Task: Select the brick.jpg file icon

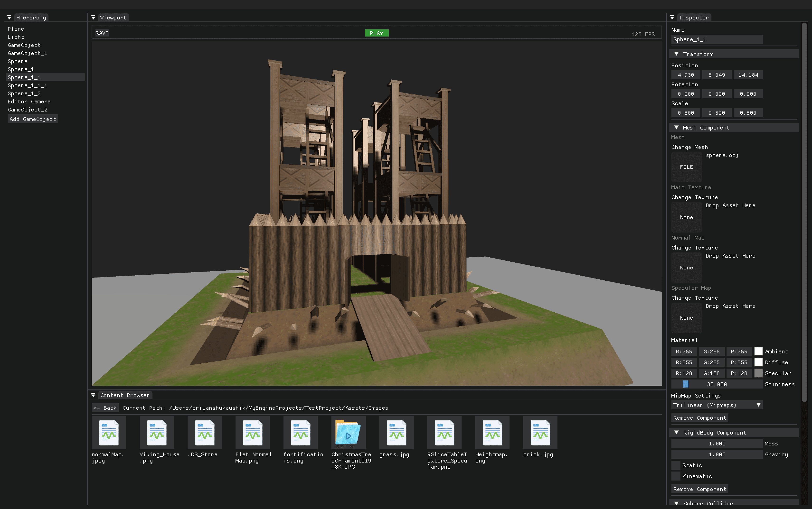Action: (x=540, y=433)
